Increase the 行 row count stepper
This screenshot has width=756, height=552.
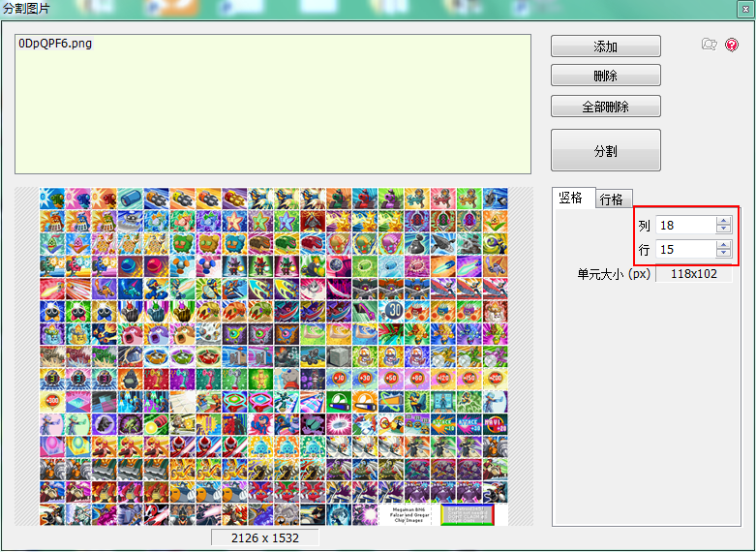coord(724,245)
